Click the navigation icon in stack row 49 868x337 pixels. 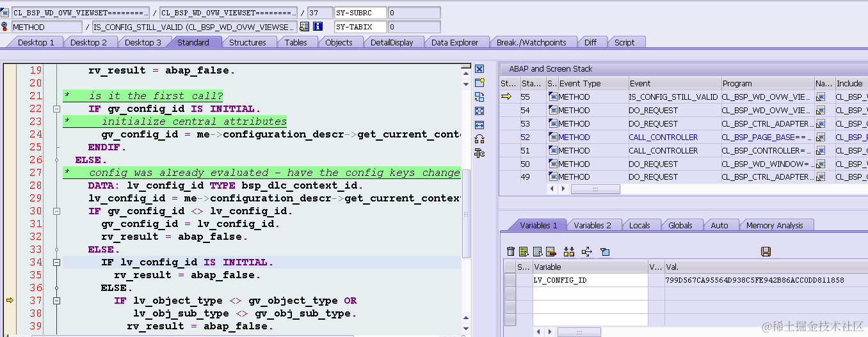point(821,177)
